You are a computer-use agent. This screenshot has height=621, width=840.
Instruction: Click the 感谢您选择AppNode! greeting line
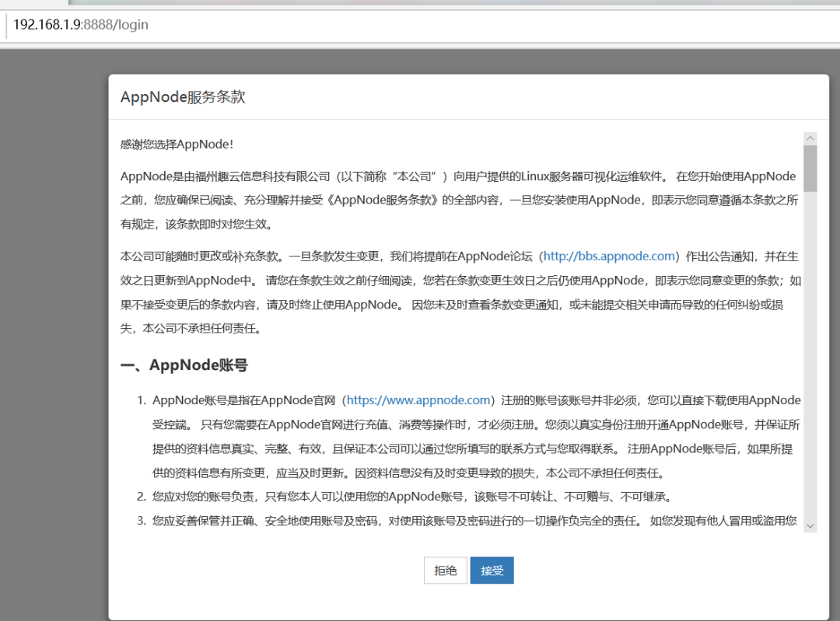coord(177,144)
